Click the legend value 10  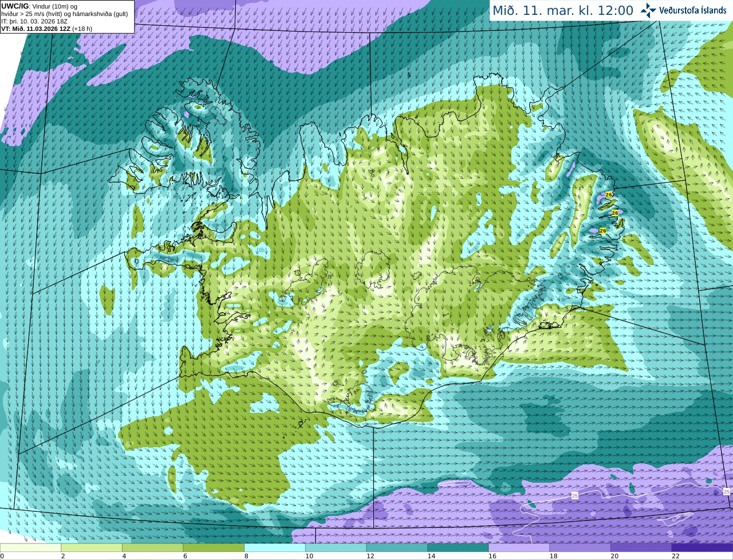pyautogui.click(x=309, y=556)
